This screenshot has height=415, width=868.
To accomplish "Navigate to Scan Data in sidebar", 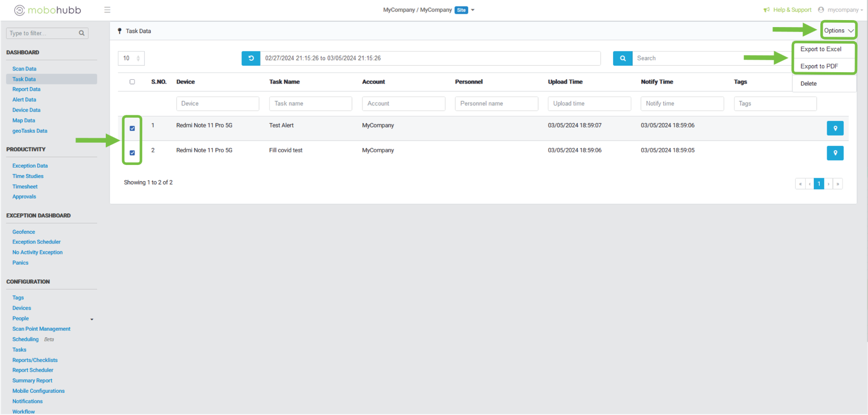I will coord(24,69).
